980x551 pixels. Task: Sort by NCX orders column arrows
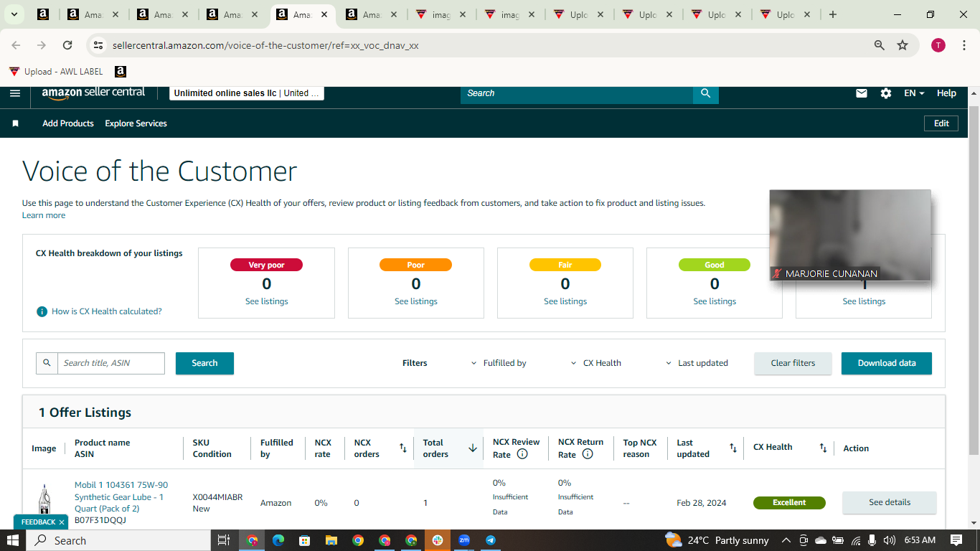(x=403, y=448)
